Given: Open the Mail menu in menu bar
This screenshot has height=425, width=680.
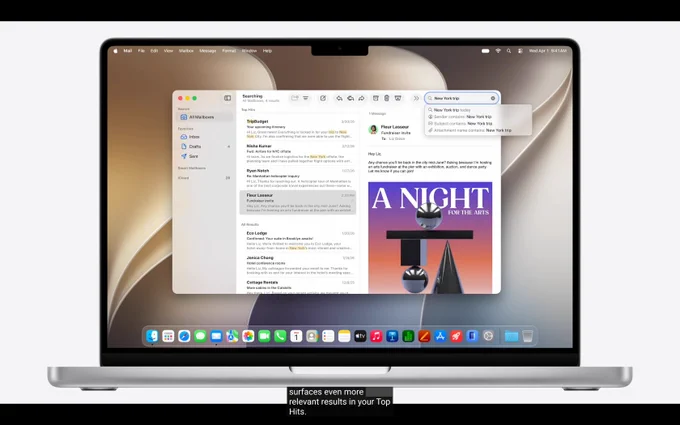Looking at the screenshot, I should tap(128, 51).
